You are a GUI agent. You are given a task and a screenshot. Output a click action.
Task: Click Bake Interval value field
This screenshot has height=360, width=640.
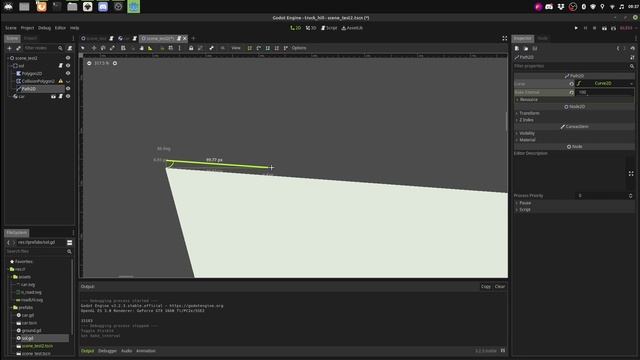pyautogui.click(x=604, y=93)
